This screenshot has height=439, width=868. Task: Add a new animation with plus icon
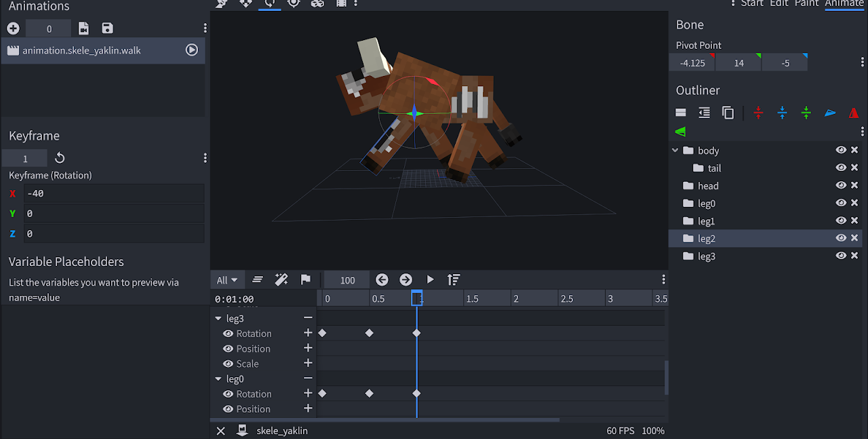click(13, 28)
